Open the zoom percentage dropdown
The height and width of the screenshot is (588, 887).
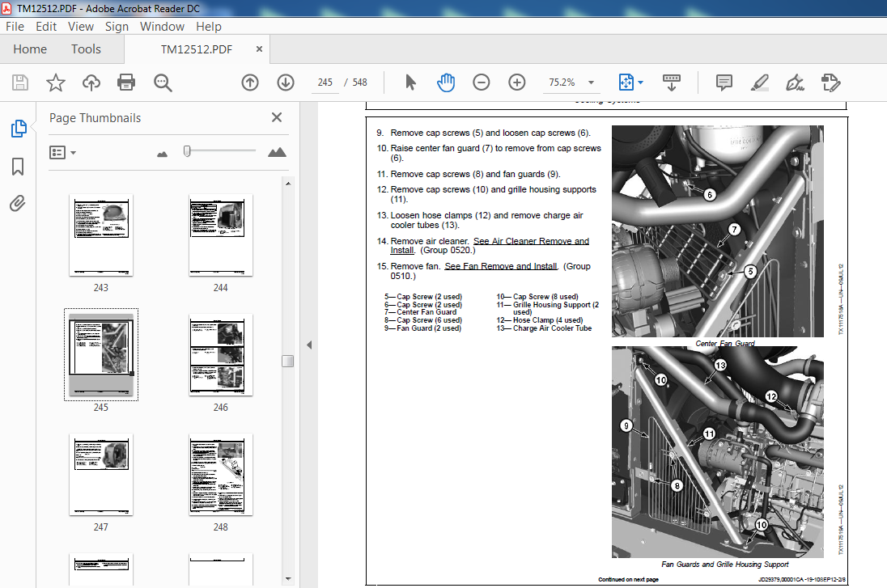(x=591, y=82)
